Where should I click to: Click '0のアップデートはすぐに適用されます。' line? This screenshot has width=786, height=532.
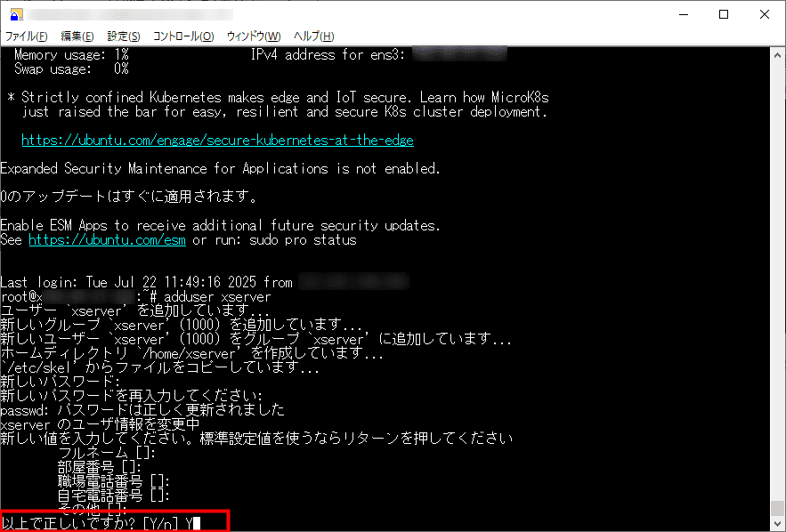129,197
